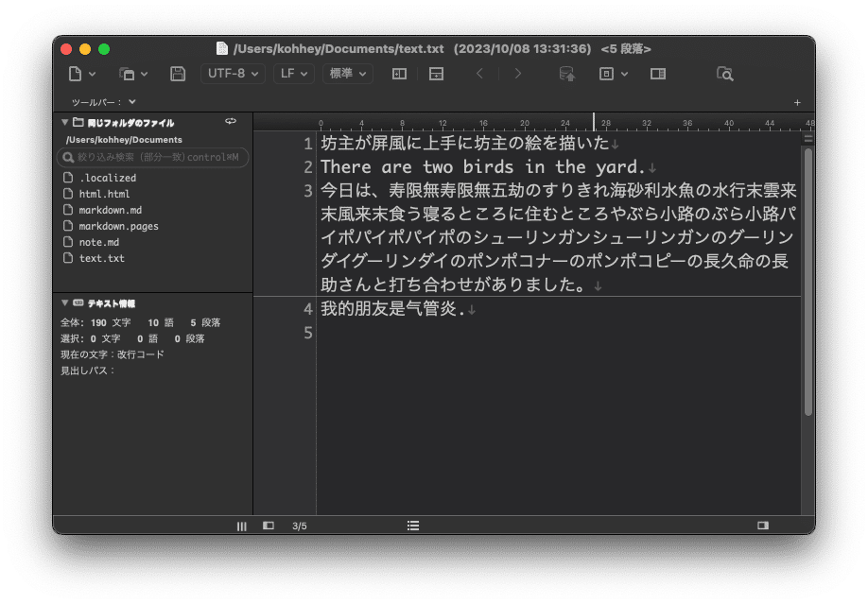
Task: Click line number 4 in gutter
Action: (308, 309)
